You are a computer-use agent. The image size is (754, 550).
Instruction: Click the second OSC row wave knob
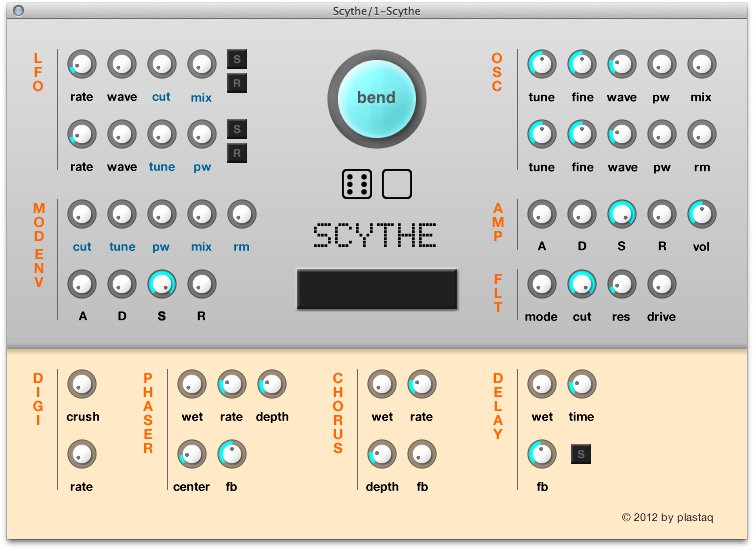(622, 134)
